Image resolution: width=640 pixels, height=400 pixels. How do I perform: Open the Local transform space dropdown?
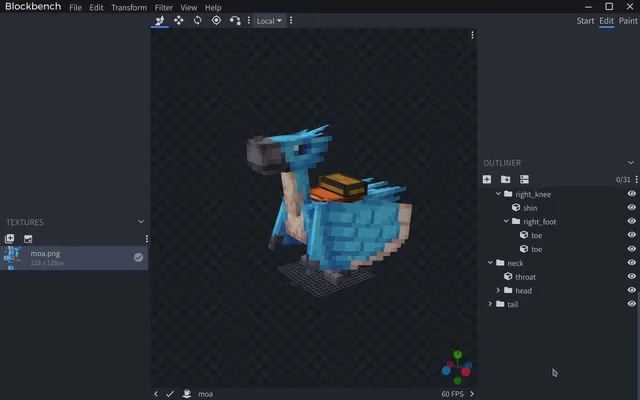tap(269, 21)
